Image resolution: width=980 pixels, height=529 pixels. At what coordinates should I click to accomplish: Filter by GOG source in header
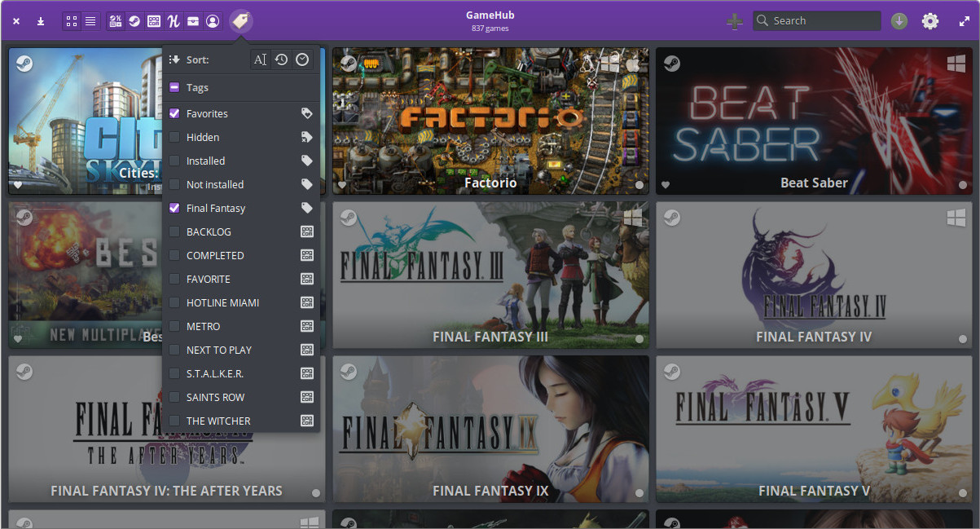(154, 21)
